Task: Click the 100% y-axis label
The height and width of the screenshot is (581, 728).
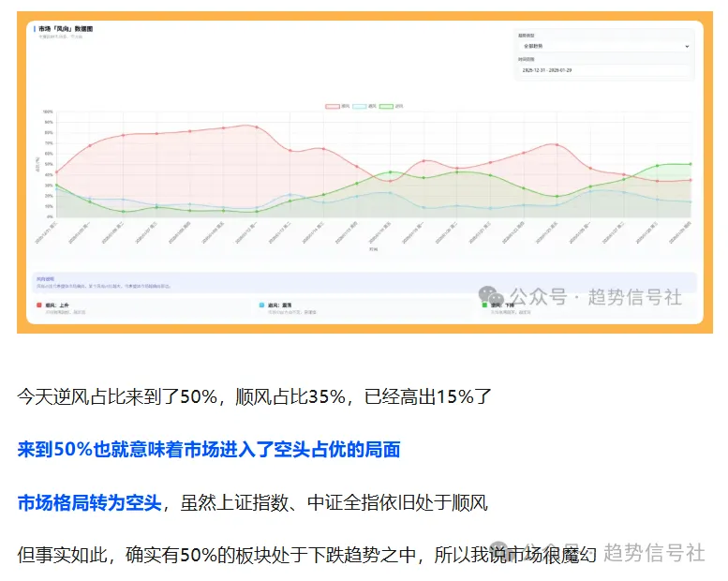Action: [48, 112]
